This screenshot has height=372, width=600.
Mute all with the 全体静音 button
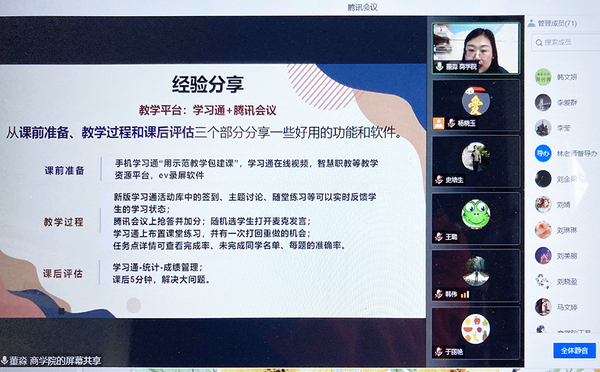(574, 350)
